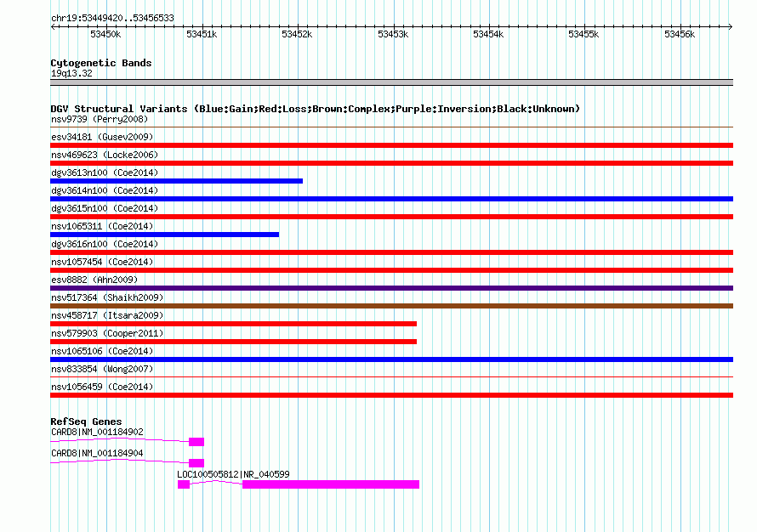Viewport: 757px width, 532px height.
Task: Click the CARD8|NM_001184904 gene label
Action: pos(97,453)
